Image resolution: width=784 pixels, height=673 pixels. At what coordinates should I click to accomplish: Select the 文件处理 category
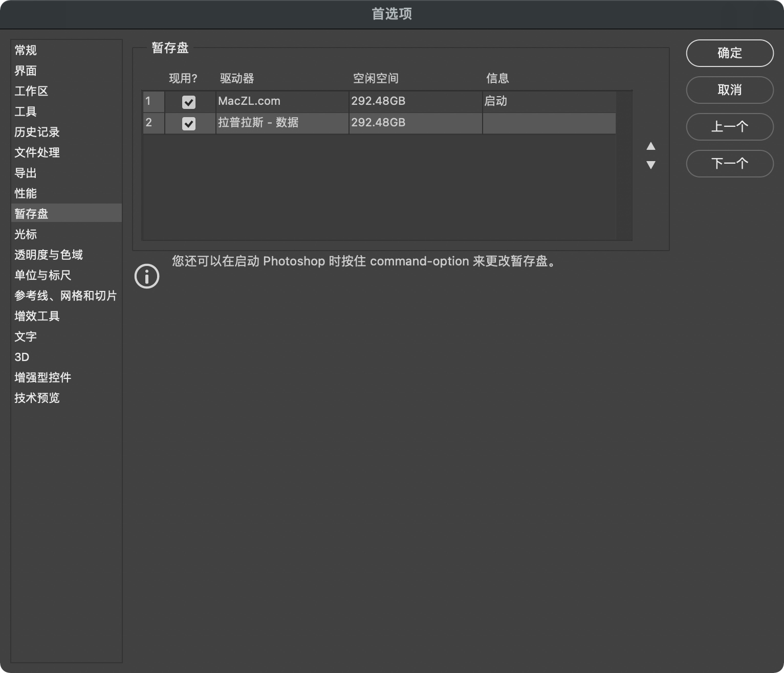coord(37,152)
